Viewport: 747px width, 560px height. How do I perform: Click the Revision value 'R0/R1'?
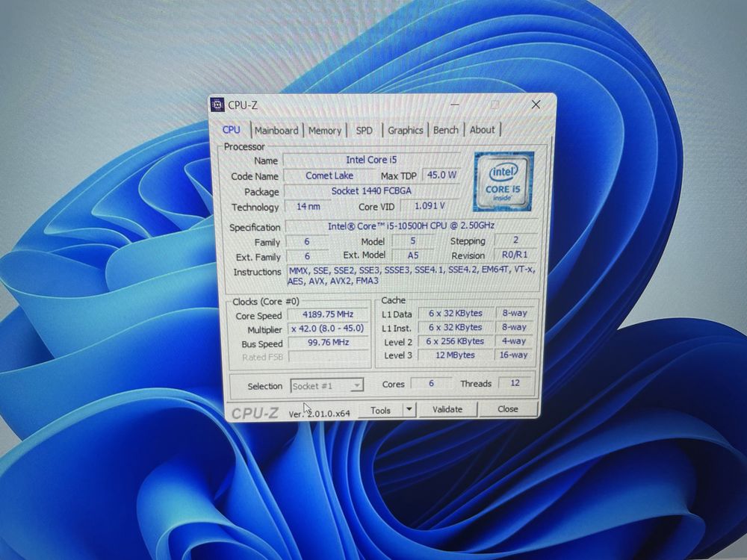[515, 255]
